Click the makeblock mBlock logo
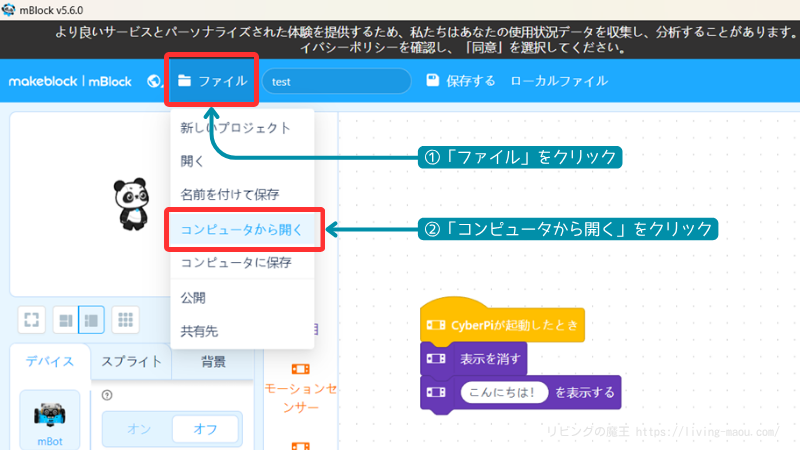Image resolution: width=800 pixels, height=450 pixels. [70, 81]
